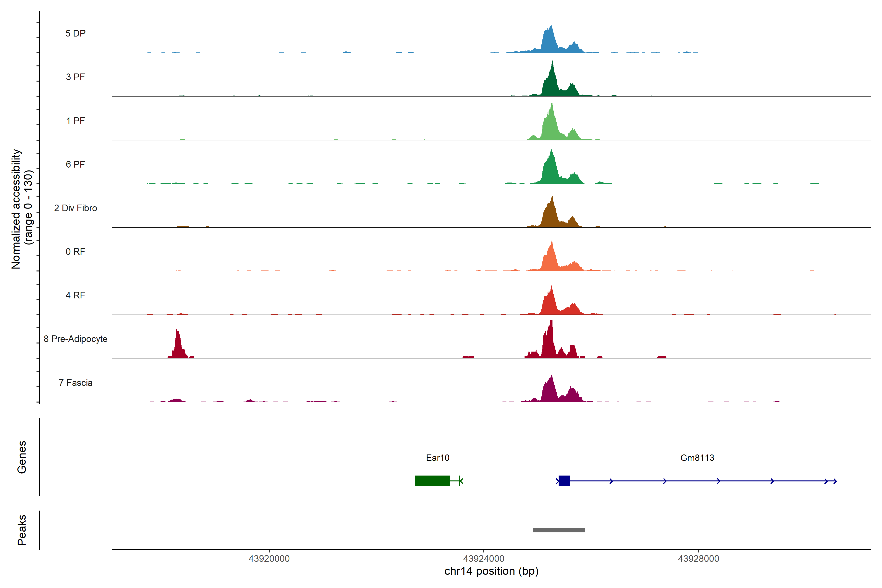The width and height of the screenshot is (882, 588).
Task: Click the 43928000 axis tick label
Action: (698, 558)
